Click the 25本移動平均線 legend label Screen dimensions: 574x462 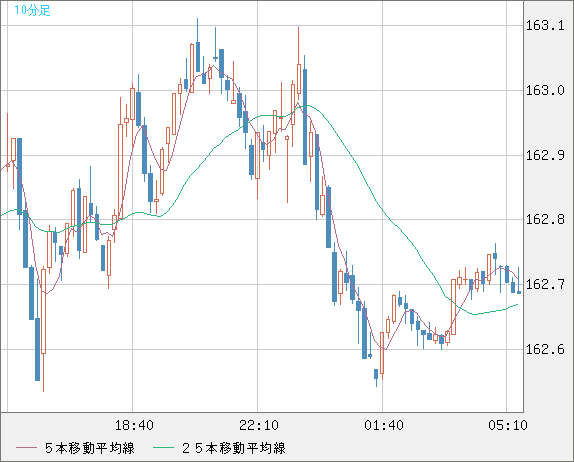[x=234, y=448]
